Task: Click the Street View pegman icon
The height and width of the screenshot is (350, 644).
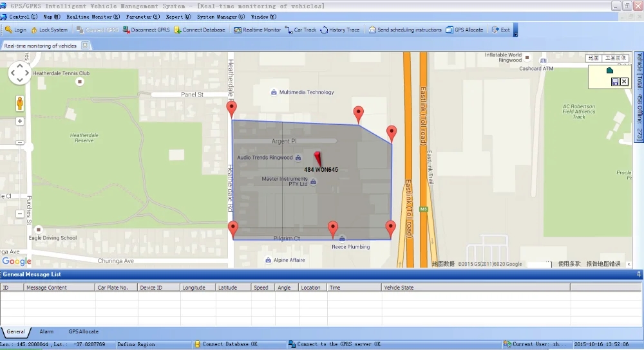Action: 20,104
